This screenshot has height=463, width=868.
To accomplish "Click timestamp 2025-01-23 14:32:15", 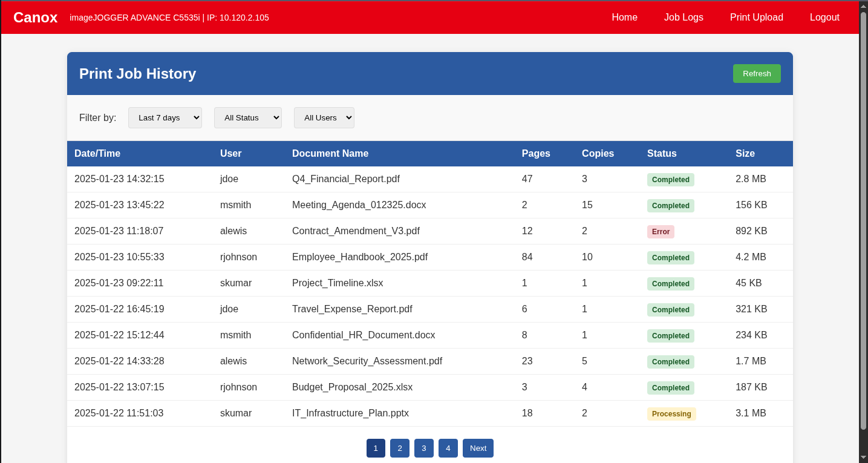I will pos(119,179).
